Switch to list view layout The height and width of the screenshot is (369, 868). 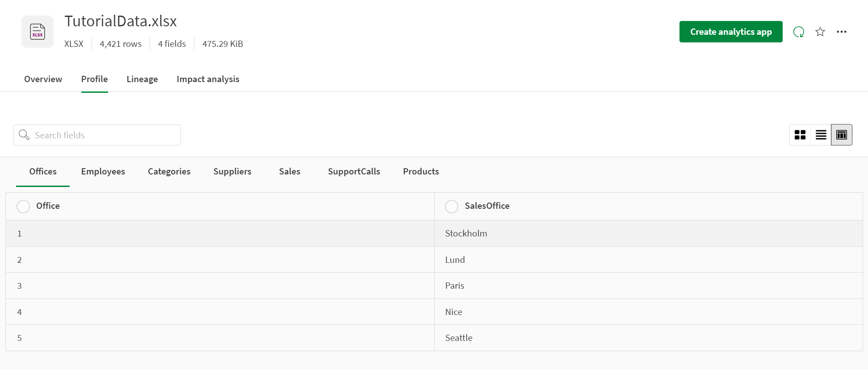(821, 135)
